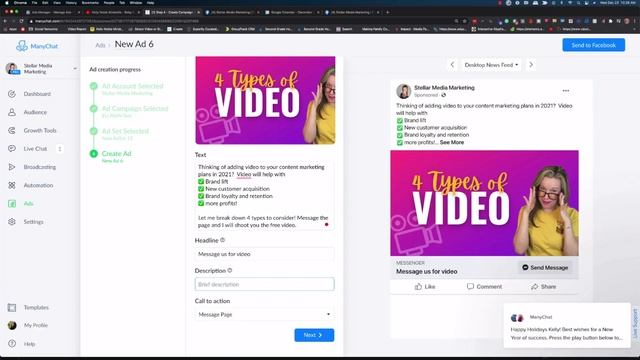Click the Next button
This screenshot has width=640, height=360.
point(314,335)
